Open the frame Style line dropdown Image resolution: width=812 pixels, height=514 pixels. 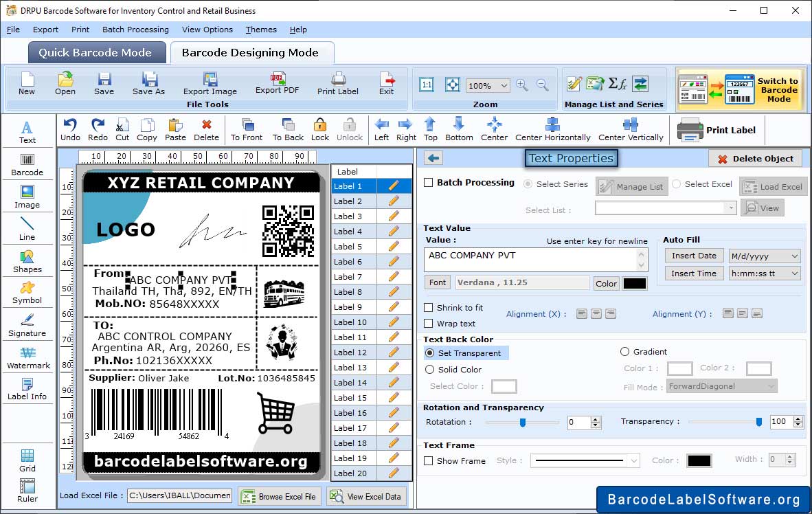634,460
